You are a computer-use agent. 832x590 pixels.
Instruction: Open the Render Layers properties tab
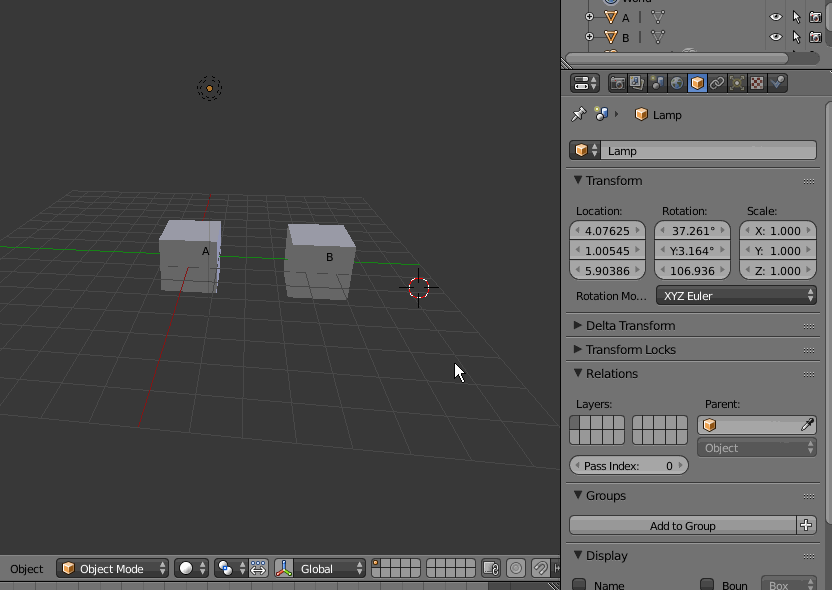pyautogui.click(x=637, y=83)
